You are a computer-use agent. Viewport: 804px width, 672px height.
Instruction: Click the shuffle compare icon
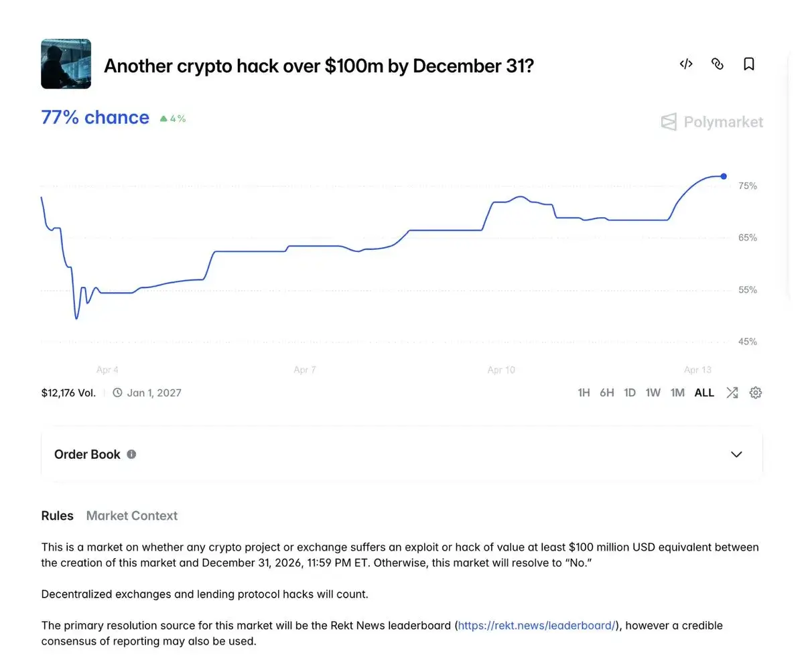tap(732, 393)
